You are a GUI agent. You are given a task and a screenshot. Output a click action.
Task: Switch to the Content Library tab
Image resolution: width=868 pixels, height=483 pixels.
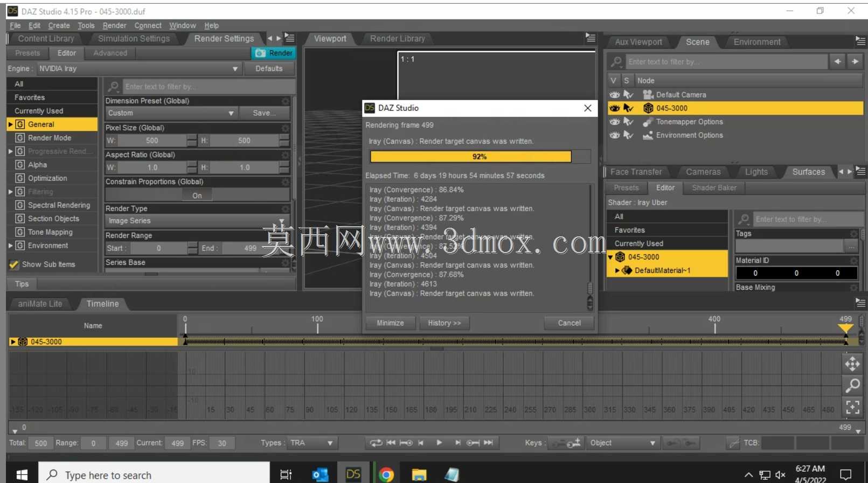pyautogui.click(x=46, y=38)
